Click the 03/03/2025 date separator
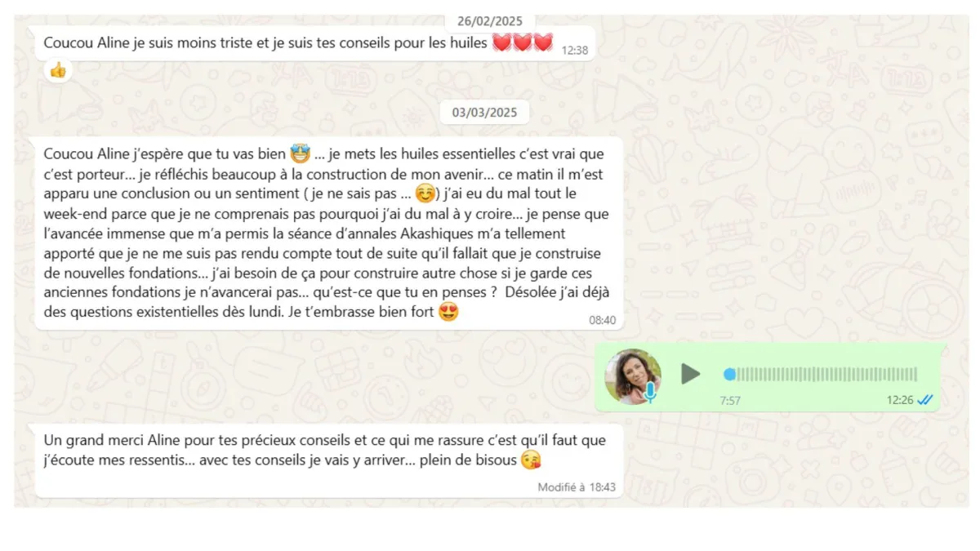The height and width of the screenshot is (551, 980). (x=484, y=112)
